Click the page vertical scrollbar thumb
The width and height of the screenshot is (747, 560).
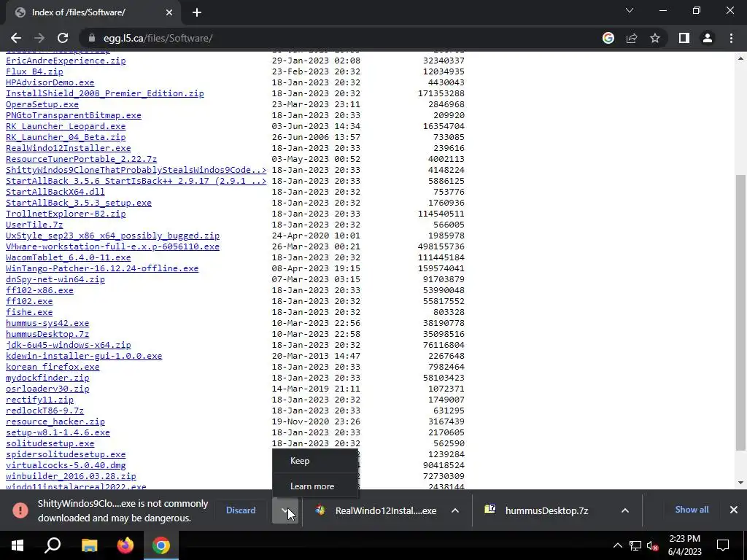tap(740, 312)
